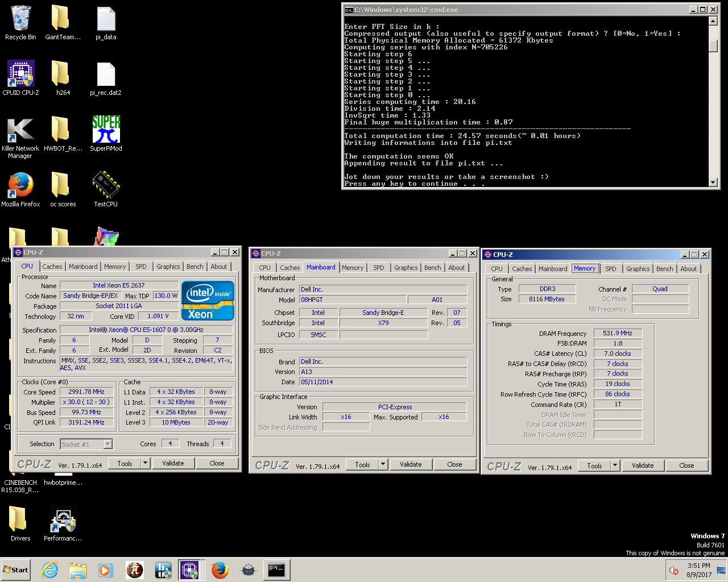
Task: Click the cmd.exe scrollbar thumb
Action: click(713, 46)
